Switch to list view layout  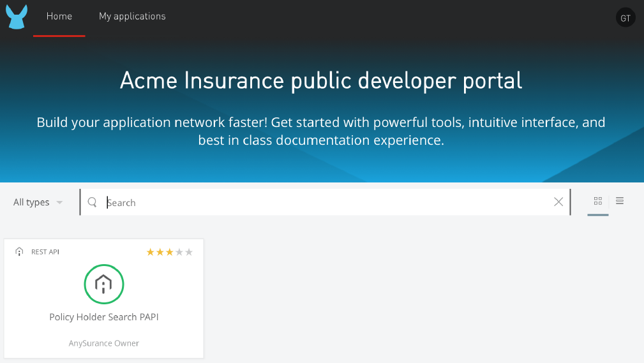pos(620,201)
